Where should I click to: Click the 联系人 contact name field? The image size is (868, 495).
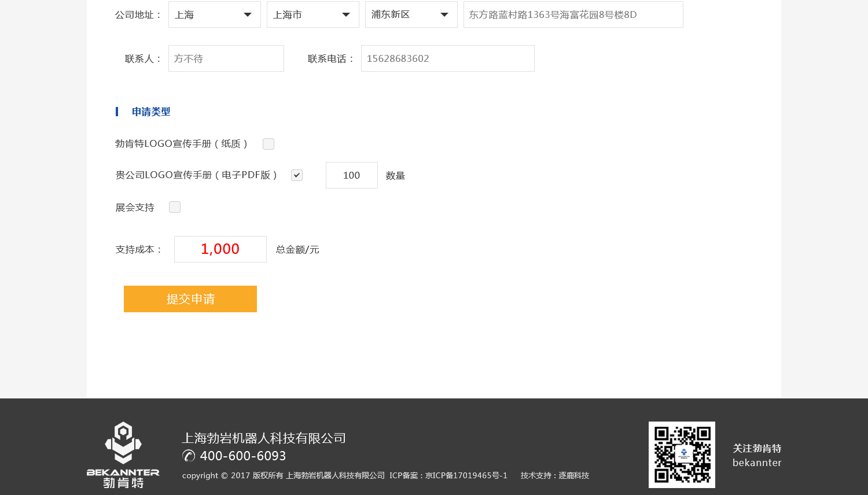point(226,58)
